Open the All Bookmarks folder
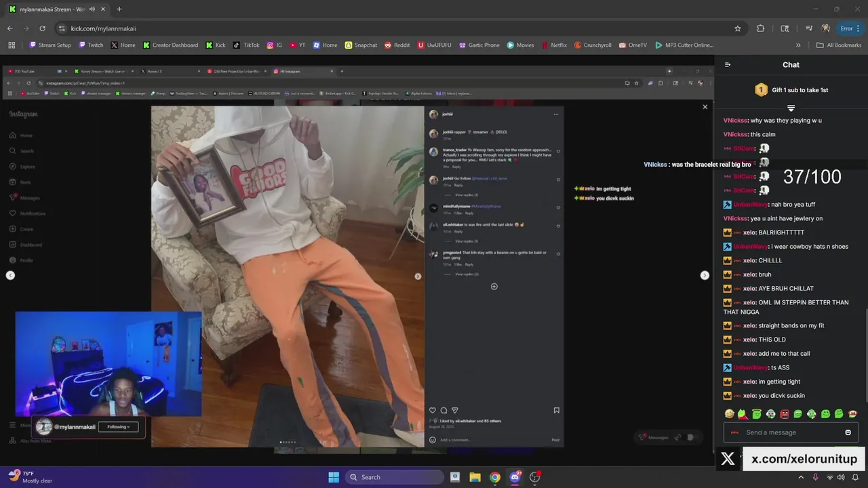 [x=839, y=45]
